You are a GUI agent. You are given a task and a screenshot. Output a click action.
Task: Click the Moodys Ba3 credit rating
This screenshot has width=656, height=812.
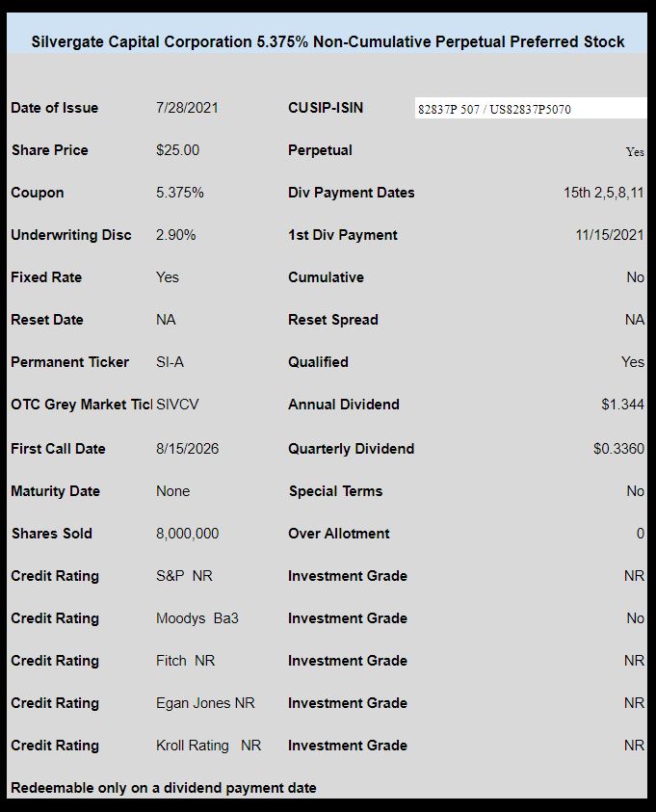197,618
